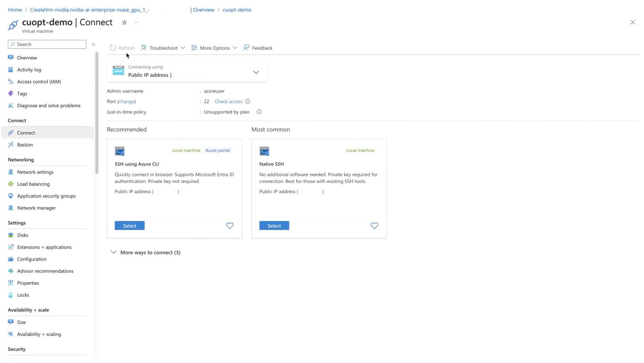Viewport: 644px width, 363px height.
Task: Click the heart icon on SSH using Azure CLI card
Action: click(x=229, y=226)
